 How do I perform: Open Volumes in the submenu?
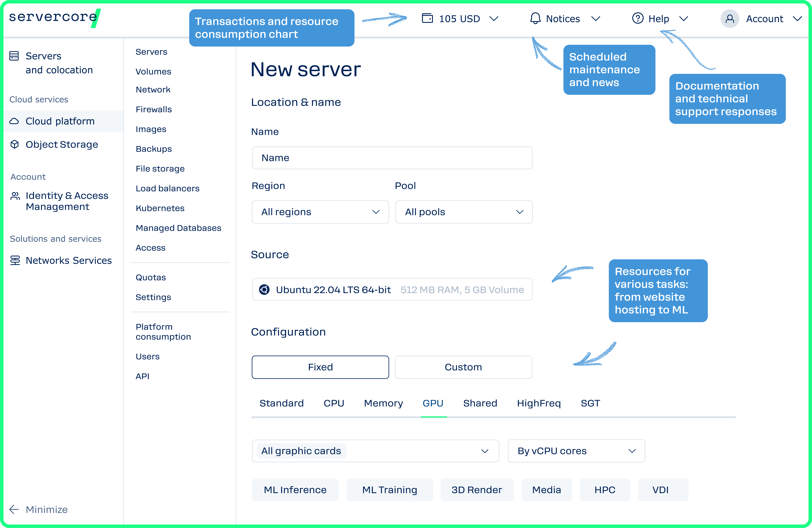[x=153, y=72]
